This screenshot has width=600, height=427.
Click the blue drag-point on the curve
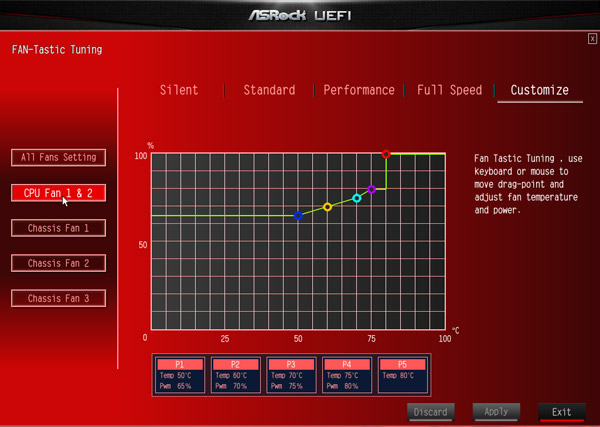[298, 216]
